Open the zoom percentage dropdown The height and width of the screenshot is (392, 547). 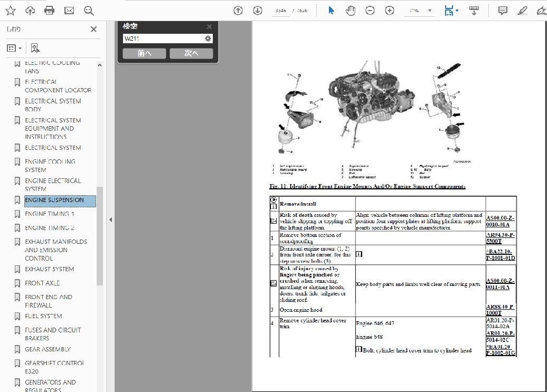(x=430, y=11)
